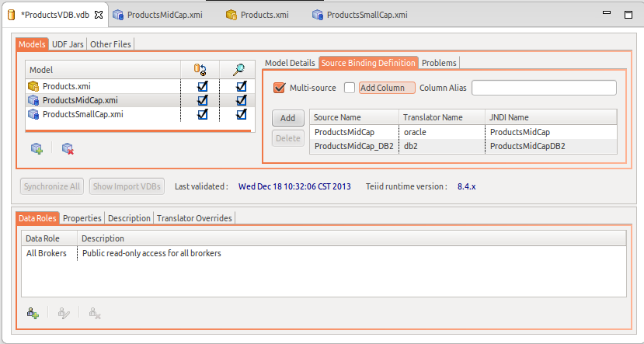Open the UDF Jars tab
The width and height of the screenshot is (644, 344).
[68, 44]
